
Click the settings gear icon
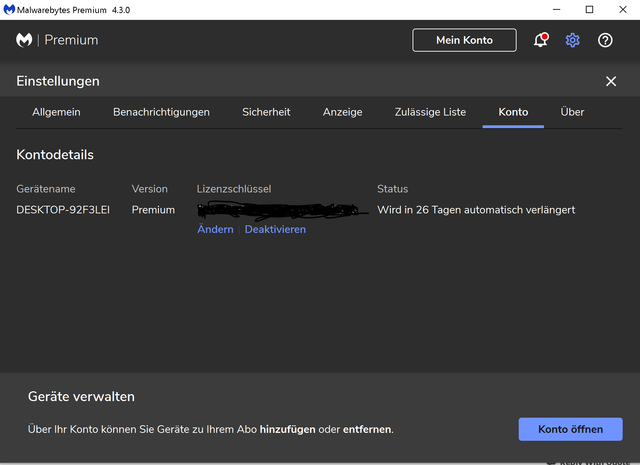click(573, 40)
